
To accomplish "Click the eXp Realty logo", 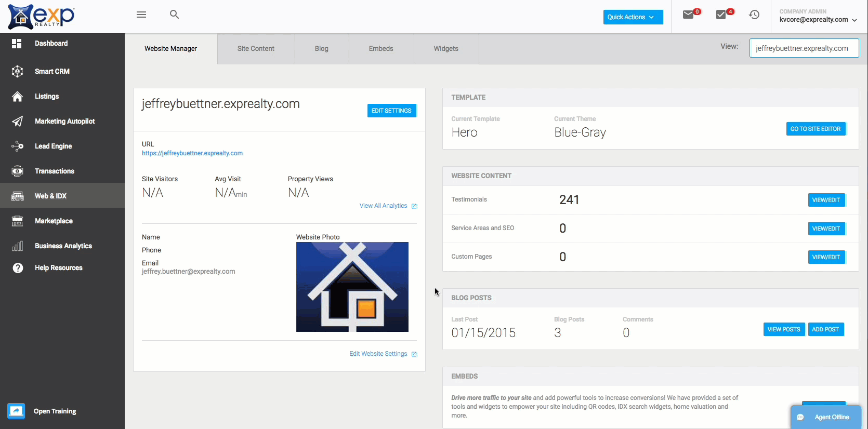I will coord(41,16).
